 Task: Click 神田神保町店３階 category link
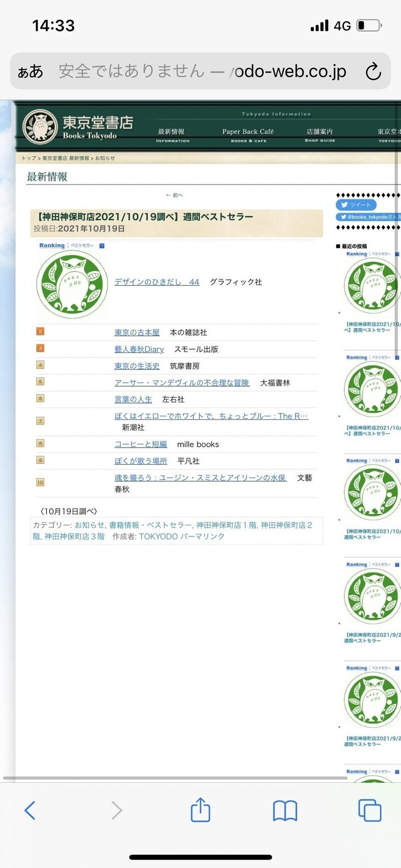pos(75,536)
